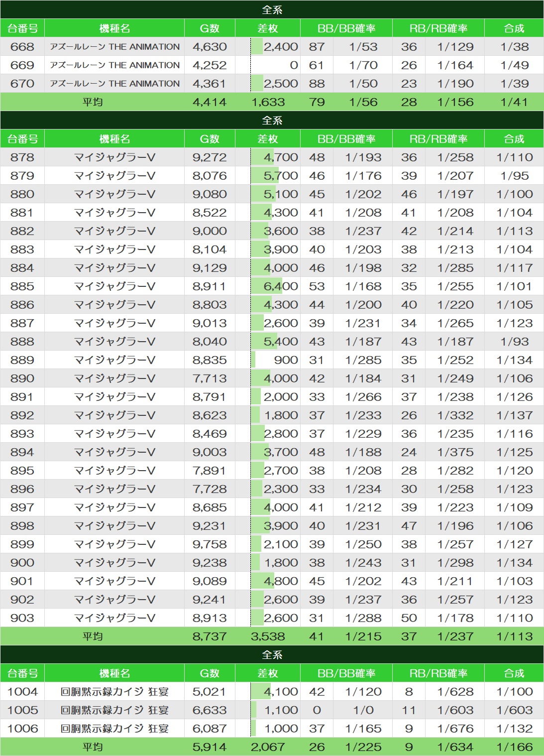Screen dimensions: 544x756
Task: Click the 全系 title above the アズールレーン table
Action: [272, 9]
